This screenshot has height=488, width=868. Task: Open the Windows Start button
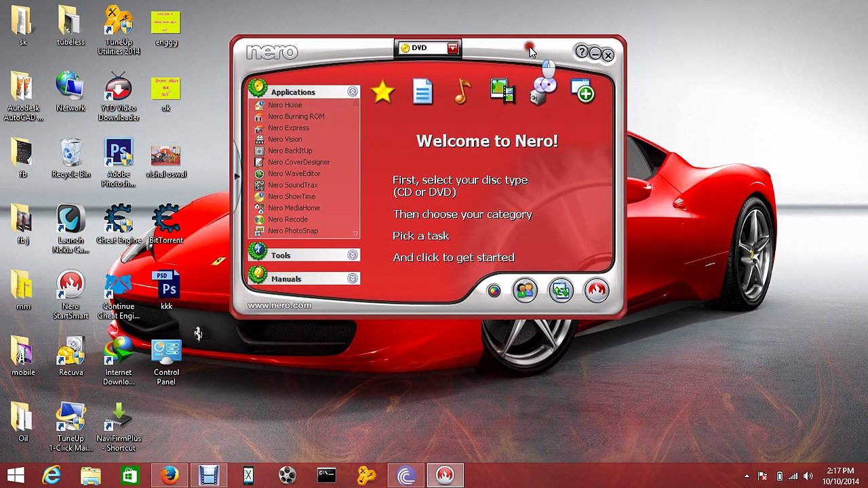[x=16, y=475]
